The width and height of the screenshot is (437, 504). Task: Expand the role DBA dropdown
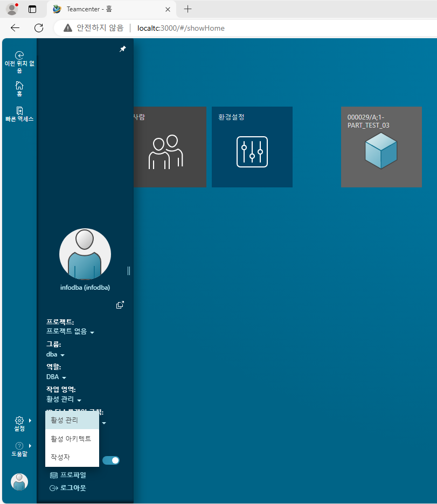(56, 377)
